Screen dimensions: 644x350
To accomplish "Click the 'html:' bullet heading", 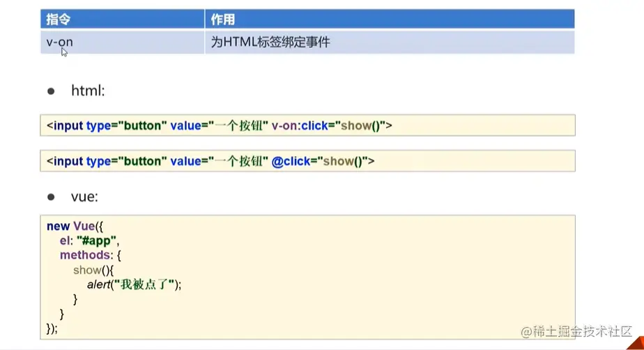I will pos(88,91).
